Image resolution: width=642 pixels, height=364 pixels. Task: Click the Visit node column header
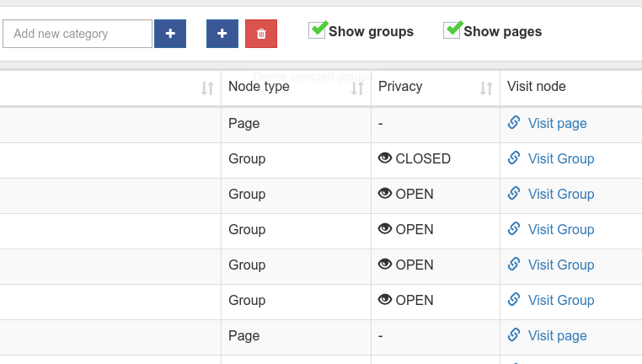tap(537, 87)
